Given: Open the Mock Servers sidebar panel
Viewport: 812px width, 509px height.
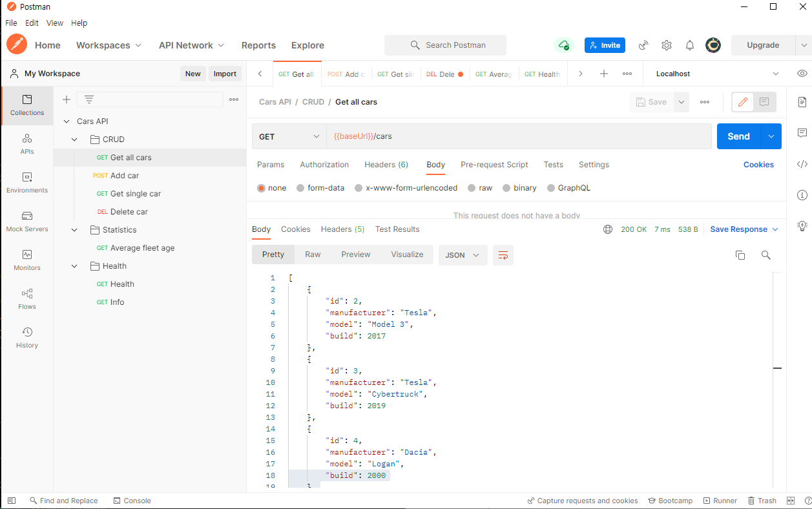Looking at the screenshot, I should [27, 222].
